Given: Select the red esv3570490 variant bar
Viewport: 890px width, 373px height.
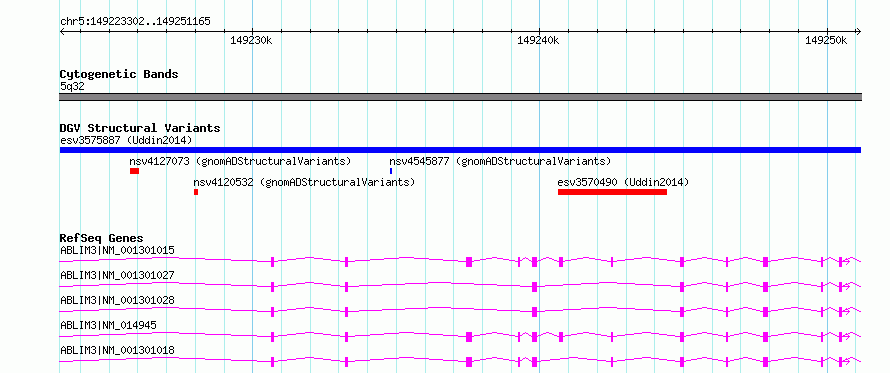Looking at the screenshot, I should 612,192.
